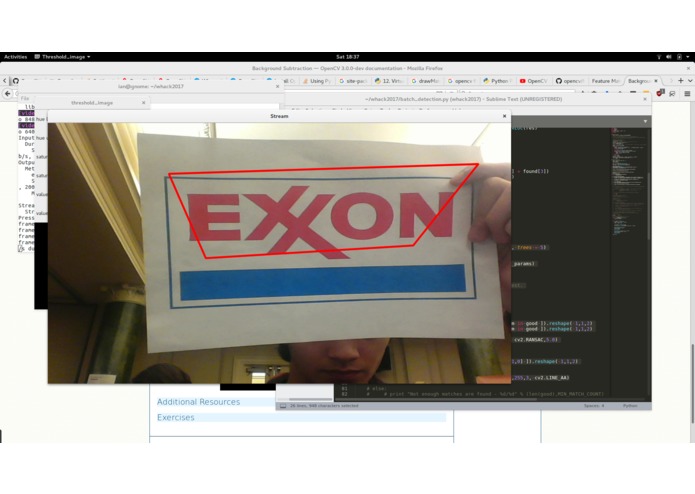This screenshot has height=494, width=695.
Task: Open the File menu in the terminal window
Action: click(25, 98)
